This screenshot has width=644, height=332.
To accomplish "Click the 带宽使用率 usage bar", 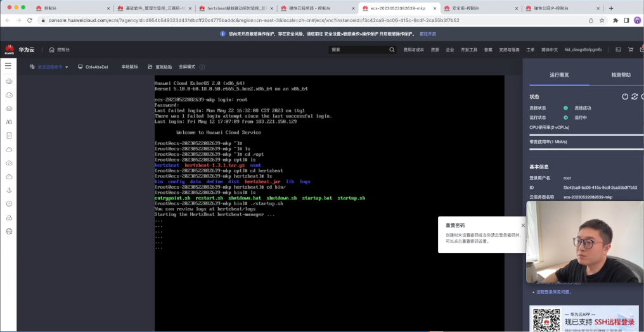I will 586,149.
